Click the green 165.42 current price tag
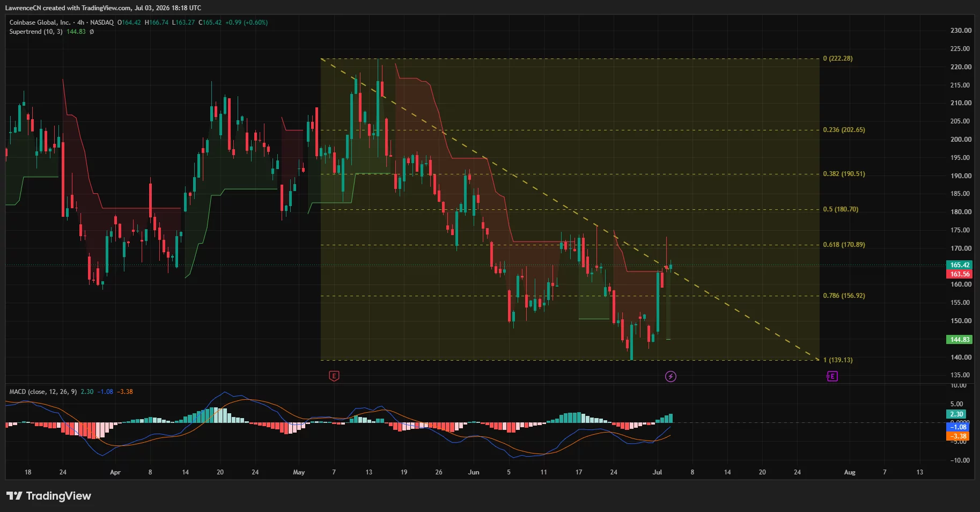Image resolution: width=980 pixels, height=512 pixels. pyautogui.click(x=960, y=265)
